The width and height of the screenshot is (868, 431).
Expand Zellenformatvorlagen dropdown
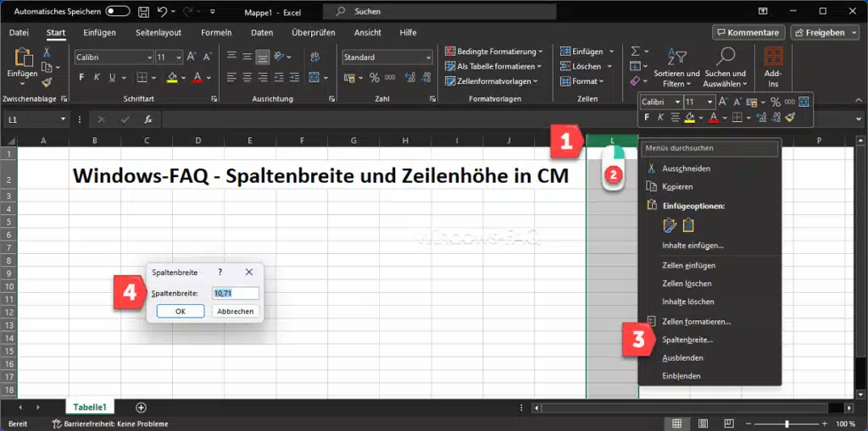point(492,81)
